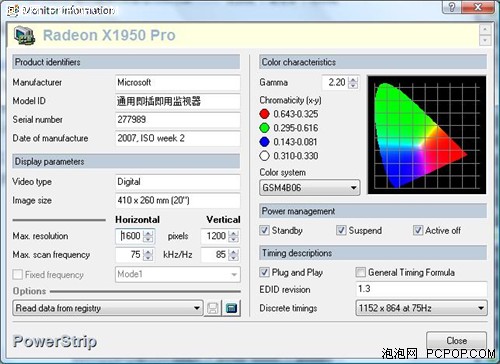
Task: Click the title bar application icon
Action: point(13,10)
